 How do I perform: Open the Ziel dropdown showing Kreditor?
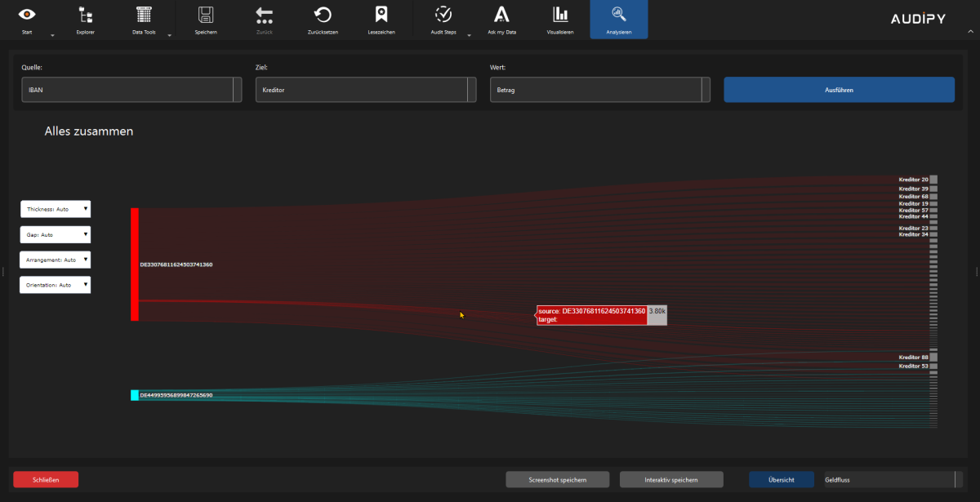pyautogui.click(x=366, y=90)
